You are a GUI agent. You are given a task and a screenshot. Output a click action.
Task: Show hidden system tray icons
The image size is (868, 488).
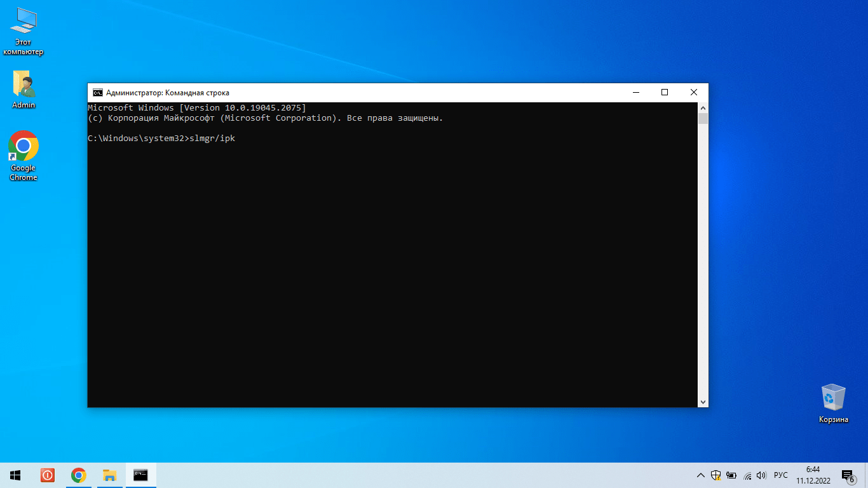(x=701, y=475)
